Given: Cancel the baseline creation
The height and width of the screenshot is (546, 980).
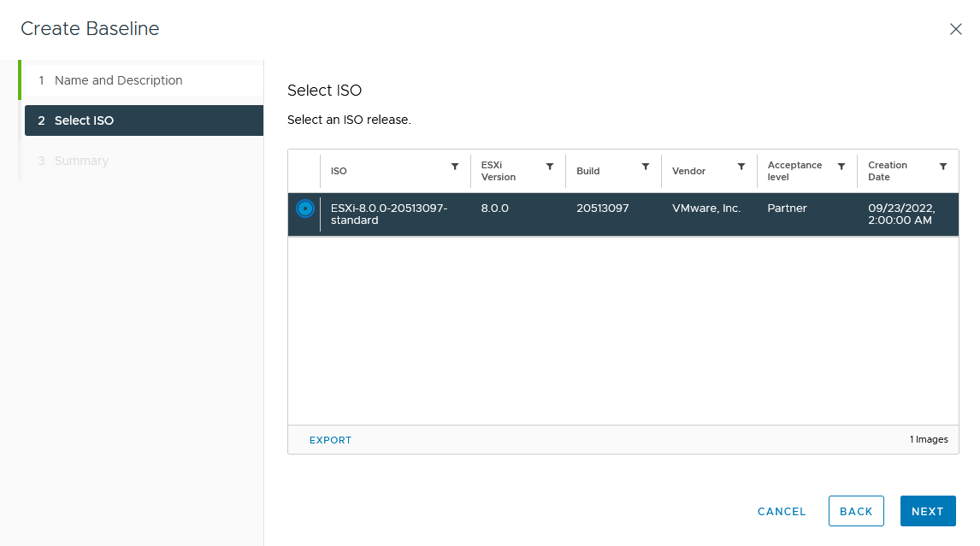Looking at the screenshot, I should (x=782, y=511).
